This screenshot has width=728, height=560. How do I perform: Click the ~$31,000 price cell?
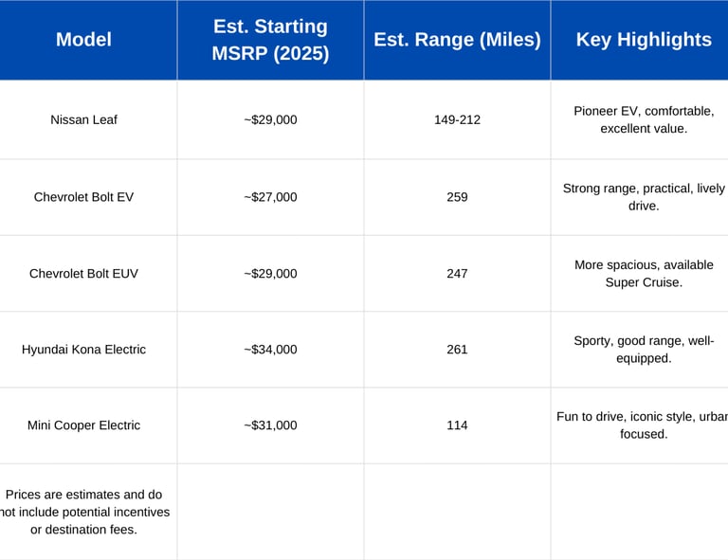[x=270, y=425]
